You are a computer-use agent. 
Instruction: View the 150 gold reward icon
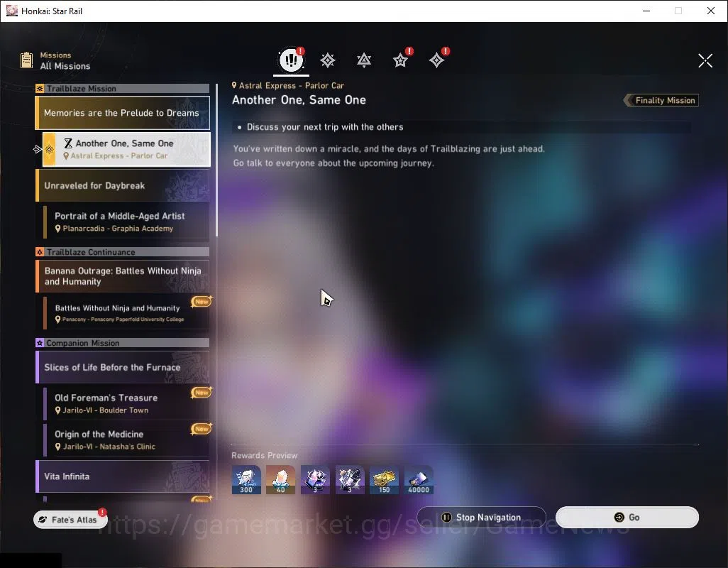(x=384, y=480)
